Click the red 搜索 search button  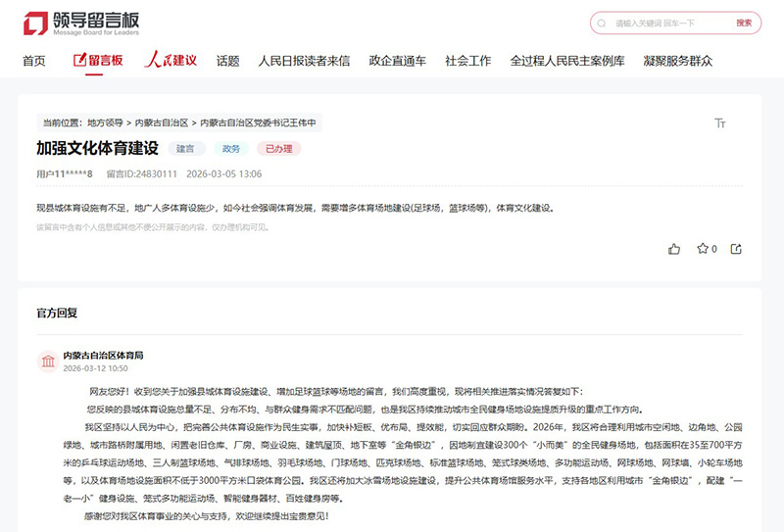(x=744, y=23)
